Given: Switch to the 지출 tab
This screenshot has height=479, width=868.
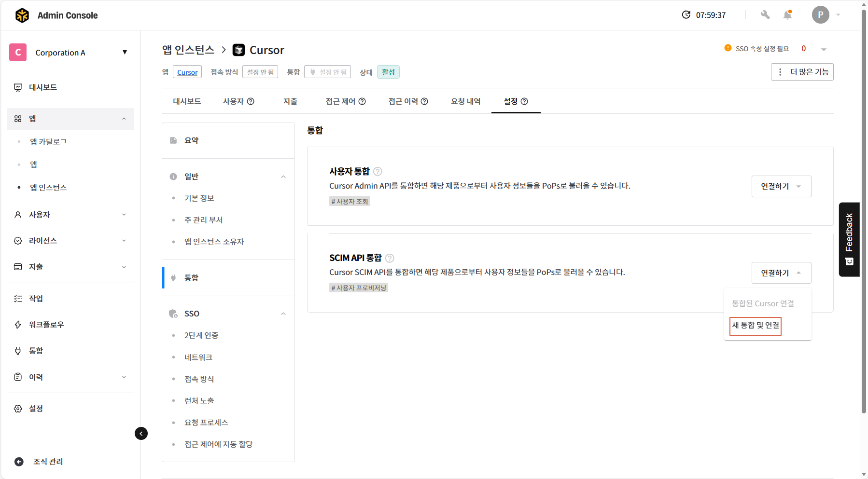Looking at the screenshot, I should (x=290, y=101).
